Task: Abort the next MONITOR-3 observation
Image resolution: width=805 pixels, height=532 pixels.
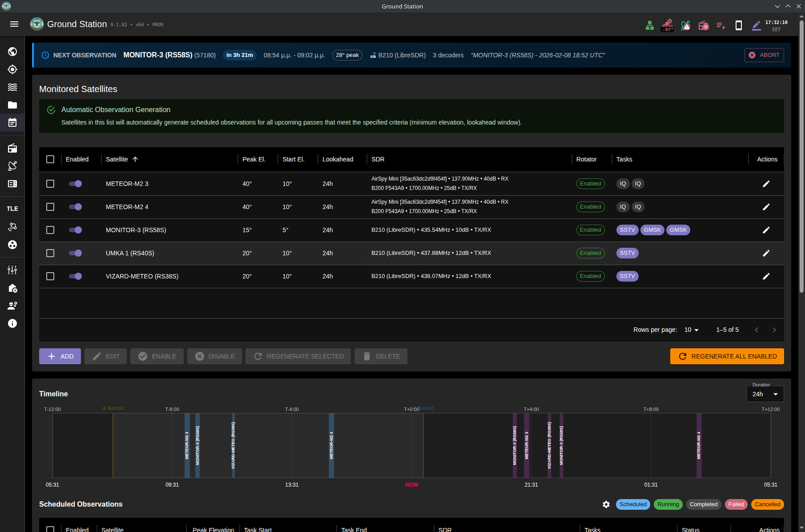Action: (764, 55)
